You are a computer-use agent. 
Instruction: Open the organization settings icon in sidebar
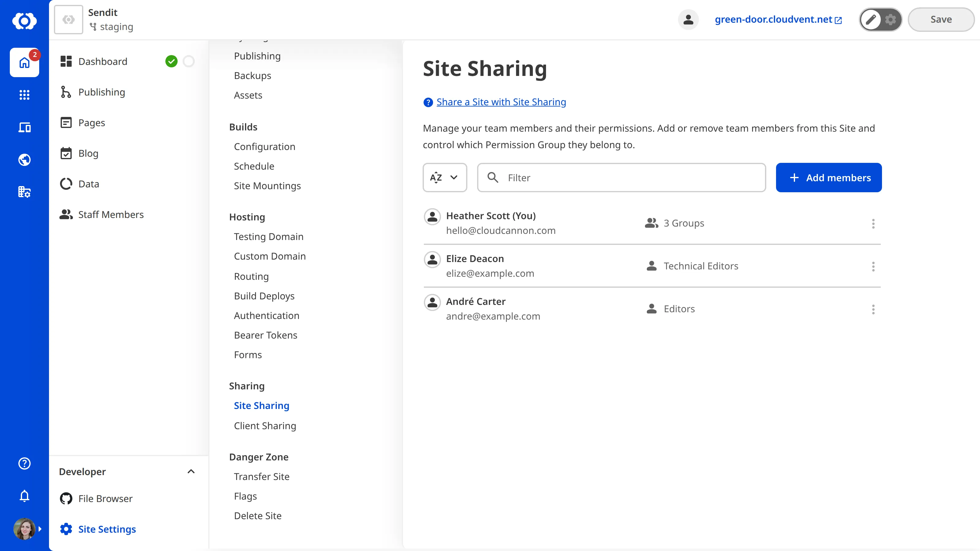tap(24, 192)
